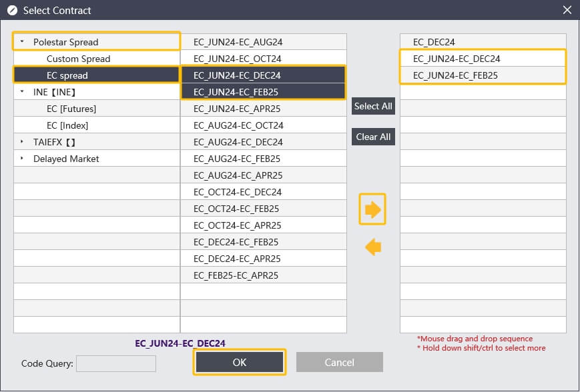Choose EC_FEB25-EC_APR25 in the contract list
The image size is (580, 392).
click(236, 275)
